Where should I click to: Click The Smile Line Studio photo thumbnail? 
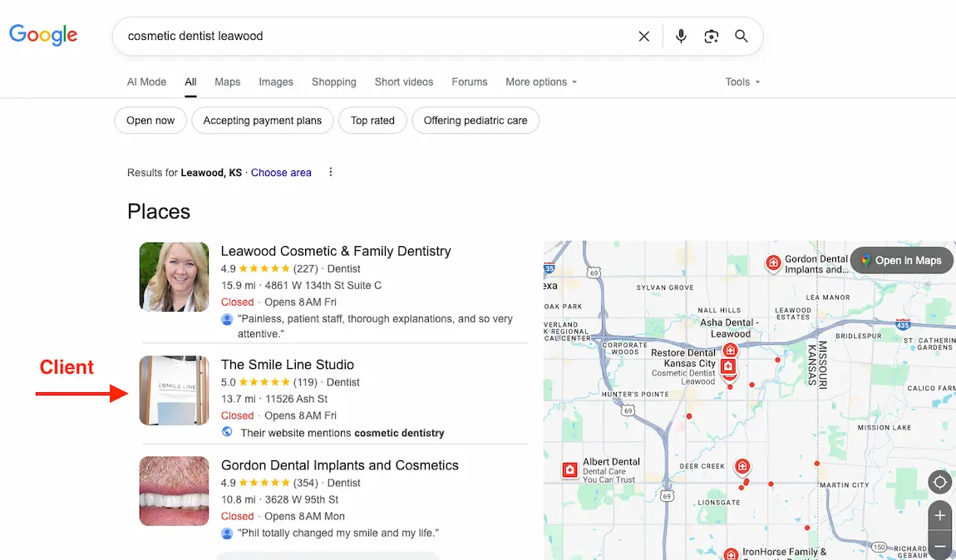coord(175,390)
